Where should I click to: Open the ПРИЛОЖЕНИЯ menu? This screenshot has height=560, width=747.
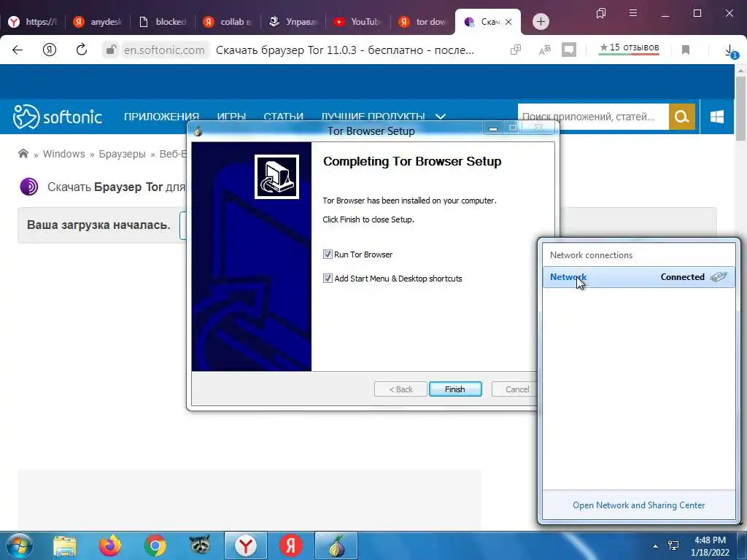[x=161, y=117]
